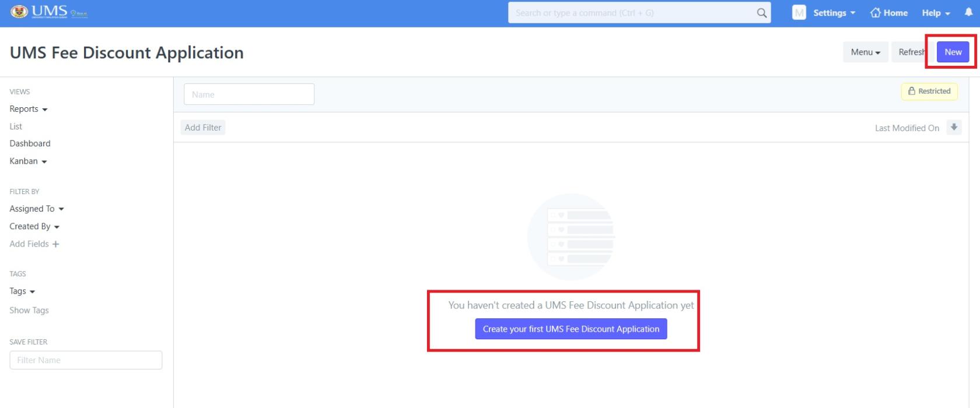Open the Settings dropdown
Image resolution: width=980 pixels, height=408 pixels.
(x=834, y=13)
